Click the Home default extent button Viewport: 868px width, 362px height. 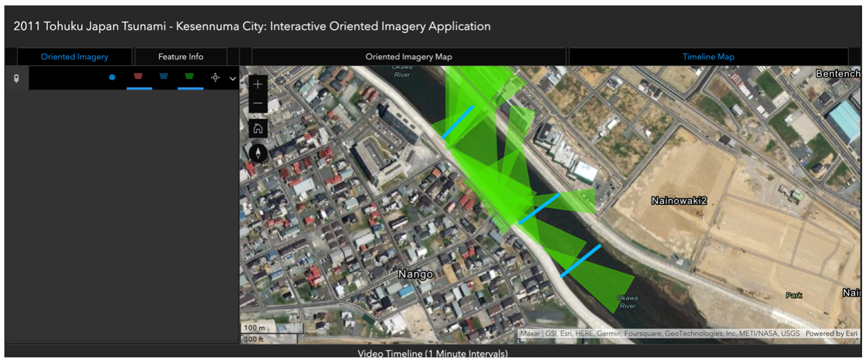pos(258,128)
